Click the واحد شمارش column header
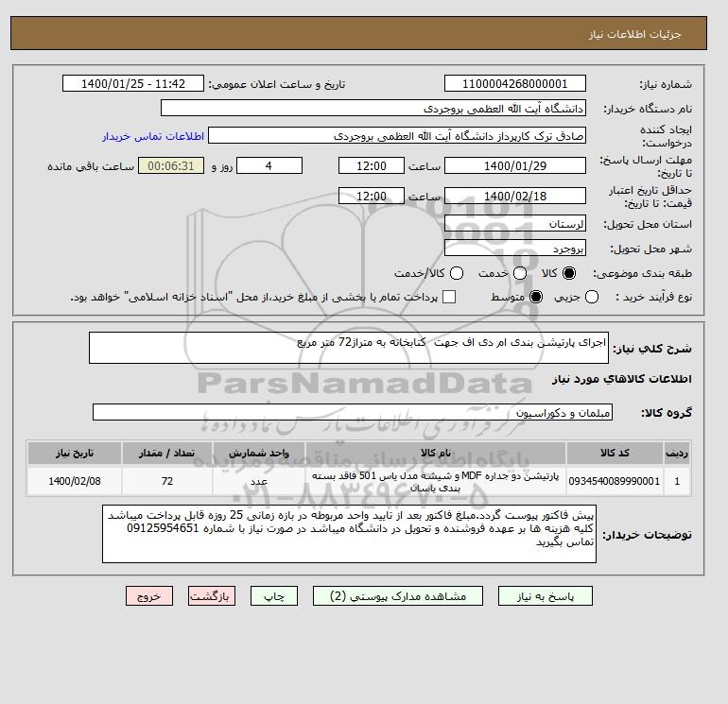 click(259, 453)
